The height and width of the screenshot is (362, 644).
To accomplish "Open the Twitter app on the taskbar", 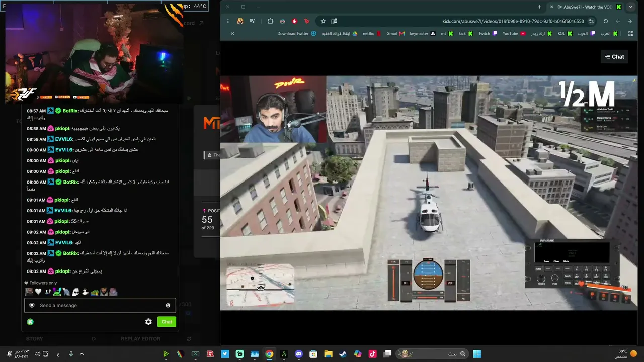I will (225, 354).
